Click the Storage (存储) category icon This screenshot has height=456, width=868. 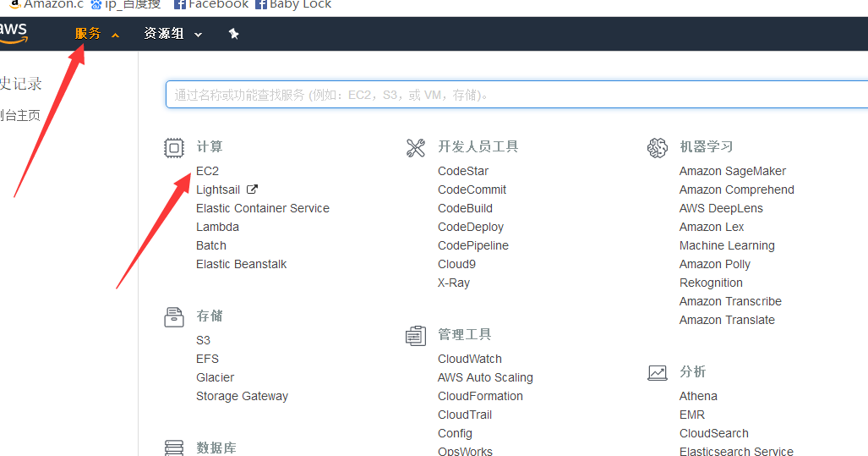[x=173, y=317]
